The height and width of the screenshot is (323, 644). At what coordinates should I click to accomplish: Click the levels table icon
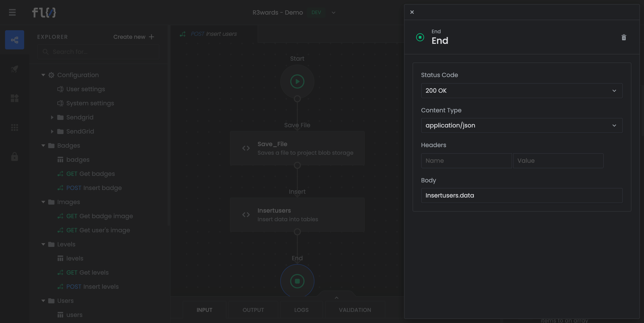[60, 259]
